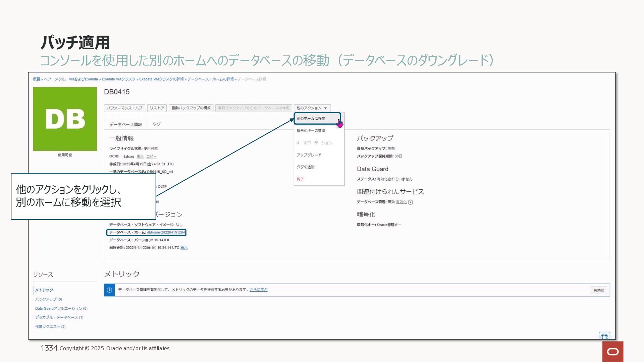Screen dimensions: 644x362
Task: Click 終了 in the actions menu
Action: [300, 179]
